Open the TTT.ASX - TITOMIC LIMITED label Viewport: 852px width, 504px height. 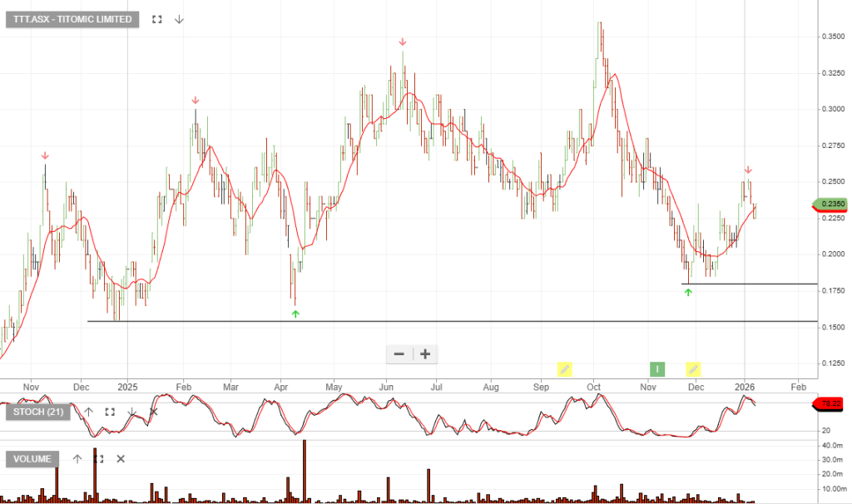point(73,19)
